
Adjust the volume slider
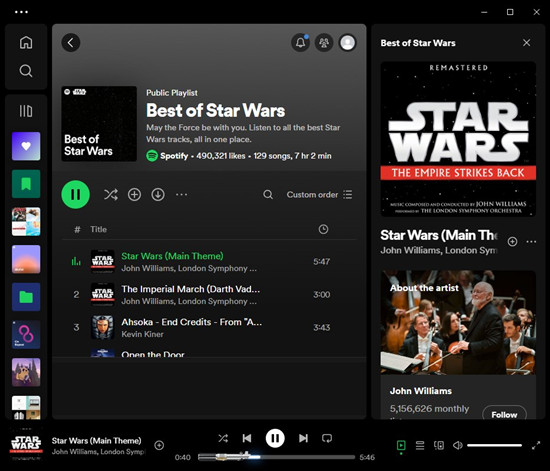(495, 445)
